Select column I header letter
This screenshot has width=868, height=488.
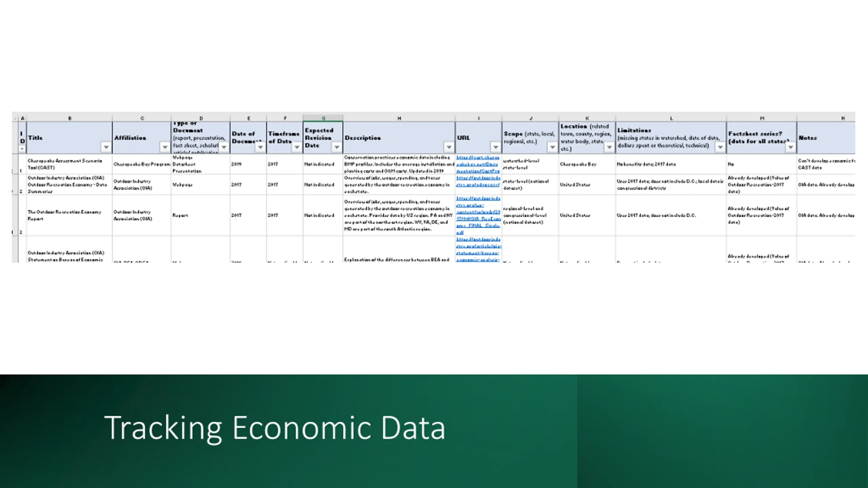(x=478, y=118)
